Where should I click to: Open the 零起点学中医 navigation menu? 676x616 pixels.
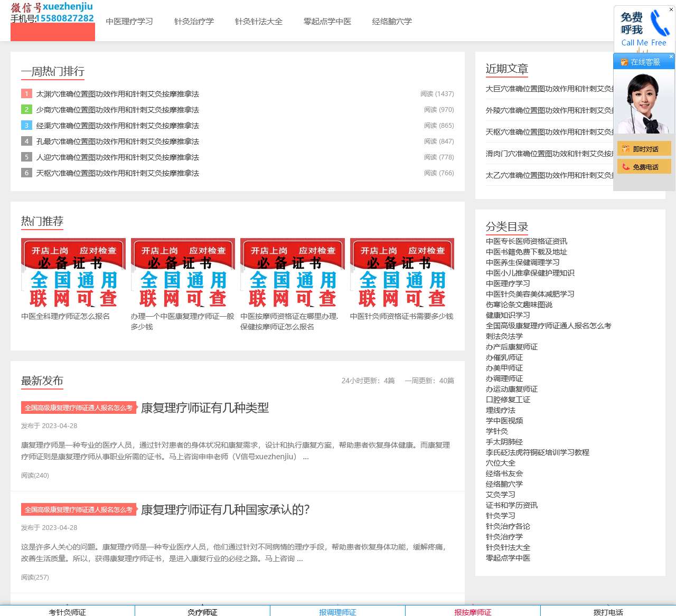coord(327,22)
